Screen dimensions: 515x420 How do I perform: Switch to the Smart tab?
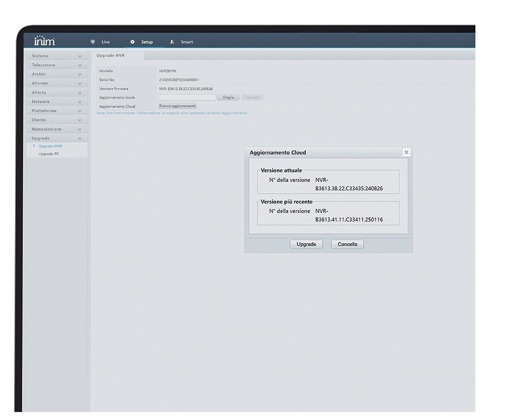187,42
